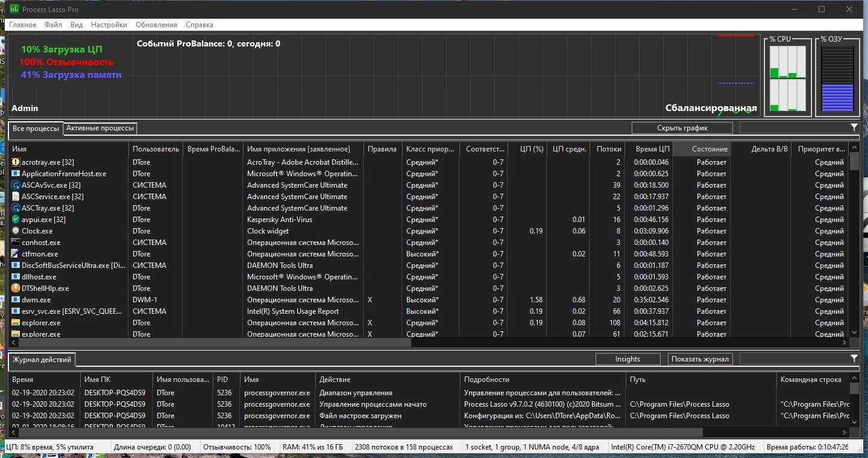868x458 pixels.
Task: Select the Журнал действий tab
Action: (42, 359)
